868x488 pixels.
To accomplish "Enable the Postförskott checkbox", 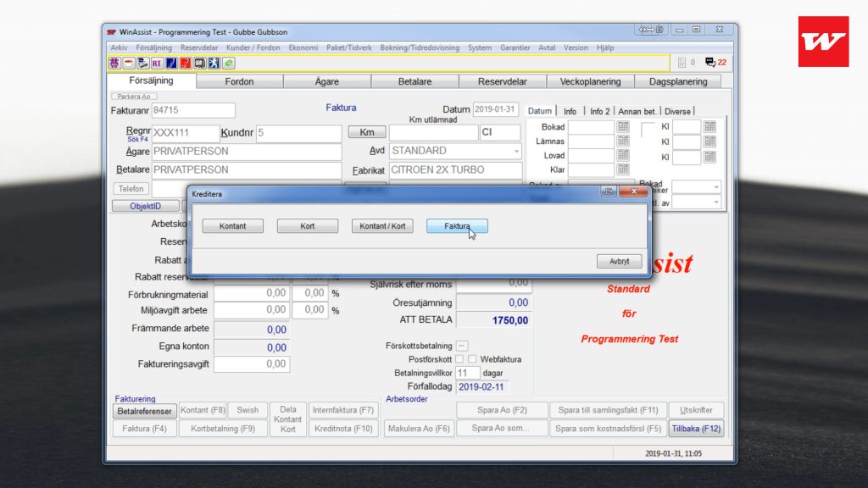I will pyautogui.click(x=459, y=359).
